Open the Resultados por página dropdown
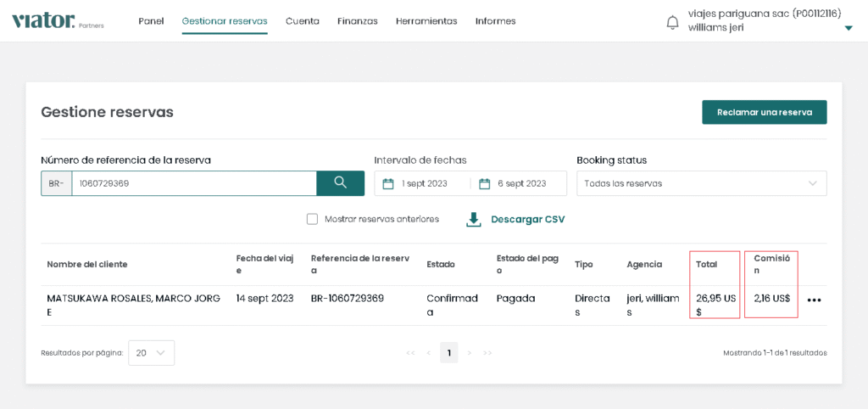The height and width of the screenshot is (409, 868). tap(151, 352)
